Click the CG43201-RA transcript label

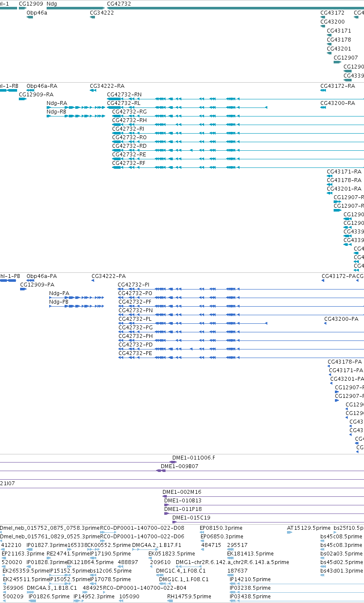(344, 189)
